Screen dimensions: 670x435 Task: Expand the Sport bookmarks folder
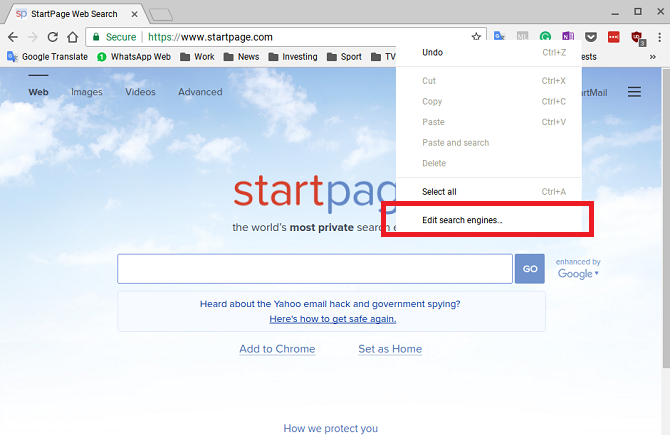tap(344, 57)
